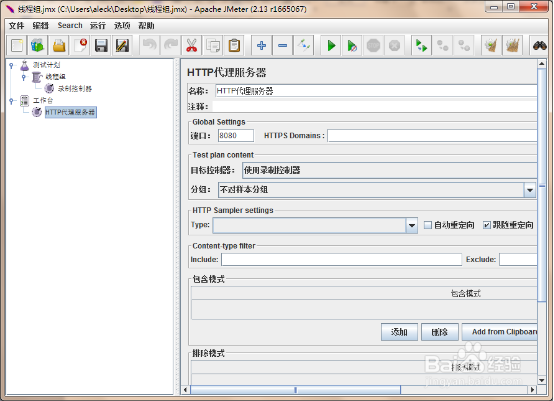Clear all results with double broom icon
The height and width of the screenshot is (401, 554).
click(513, 46)
